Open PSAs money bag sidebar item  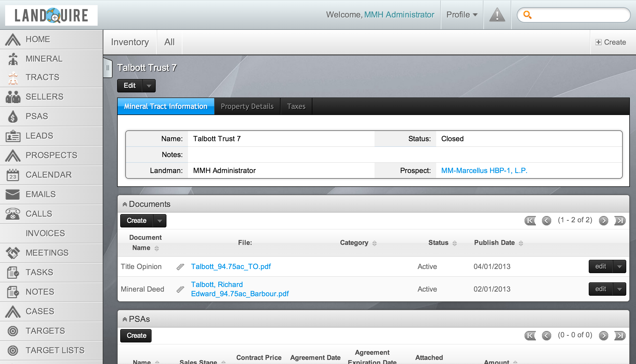coord(13,117)
